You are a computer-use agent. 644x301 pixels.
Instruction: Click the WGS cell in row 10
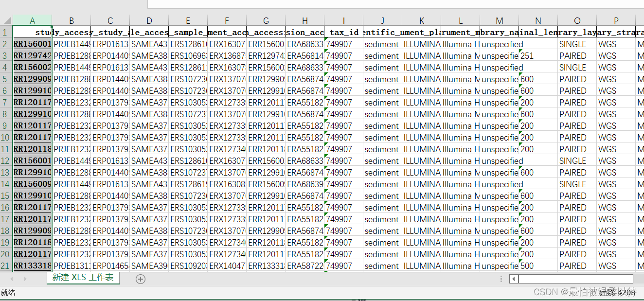(616, 137)
